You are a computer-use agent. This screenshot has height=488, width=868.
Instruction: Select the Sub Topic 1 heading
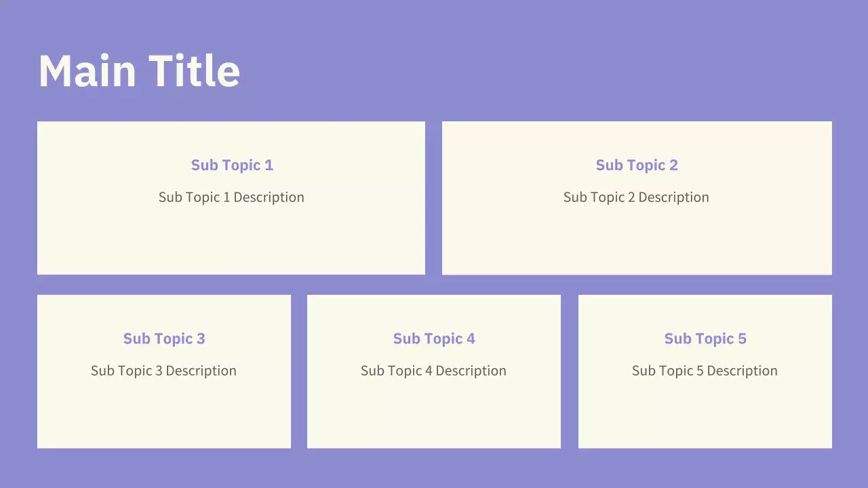[x=232, y=165]
